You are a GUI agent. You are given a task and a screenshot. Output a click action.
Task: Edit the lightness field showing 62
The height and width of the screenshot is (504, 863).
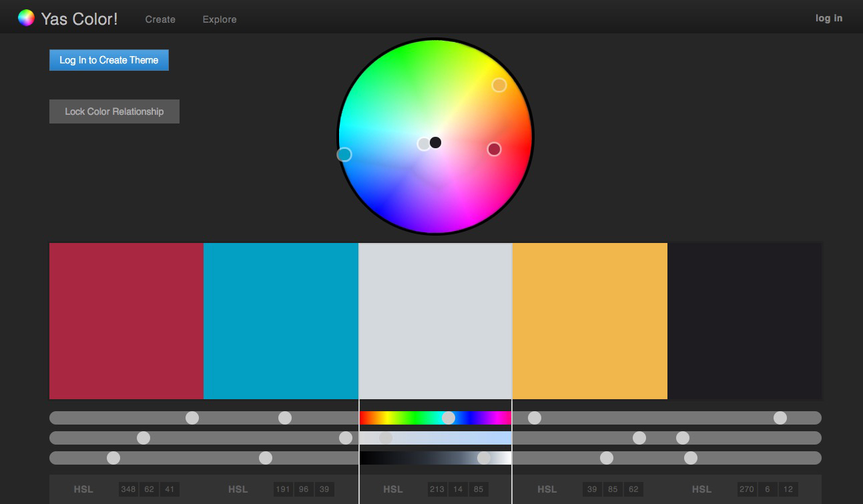(633, 489)
